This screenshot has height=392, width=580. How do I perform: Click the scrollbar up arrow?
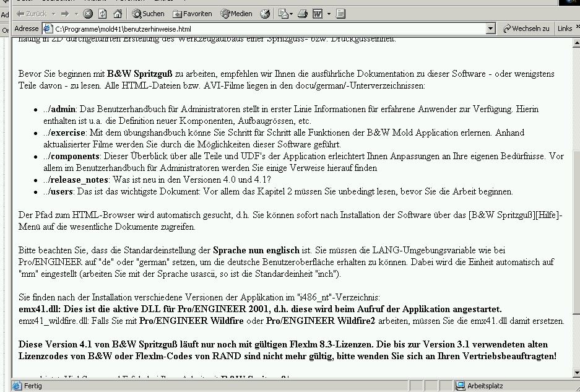pyautogui.click(x=576, y=43)
